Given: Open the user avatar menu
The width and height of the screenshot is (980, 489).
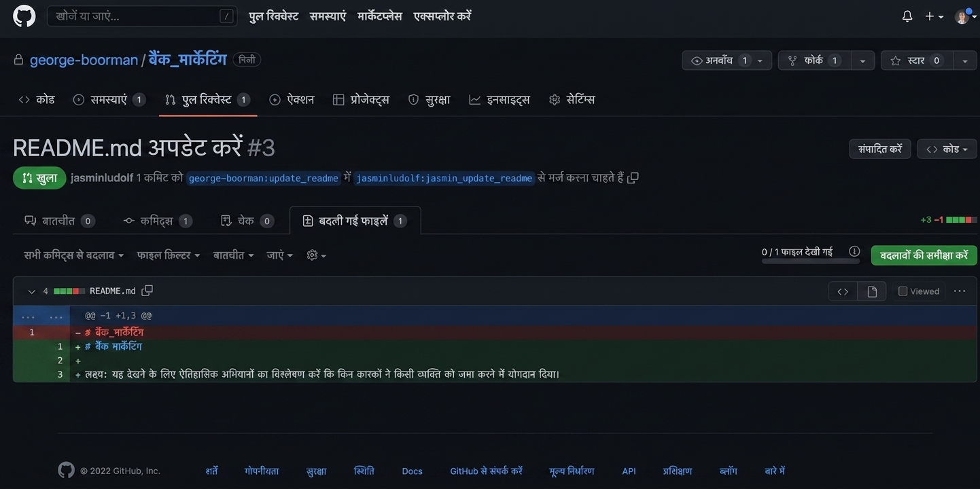Looking at the screenshot, I should point(964,16).
